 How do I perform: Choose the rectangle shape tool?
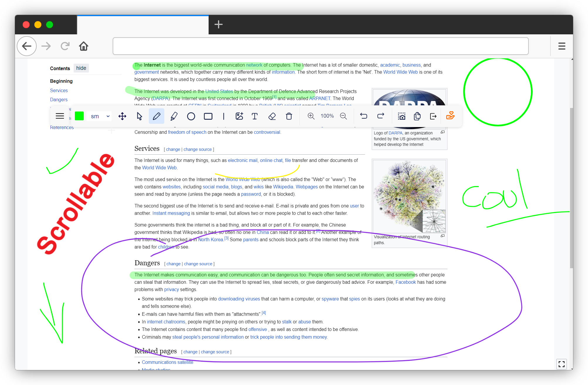(x=208, y=116)
